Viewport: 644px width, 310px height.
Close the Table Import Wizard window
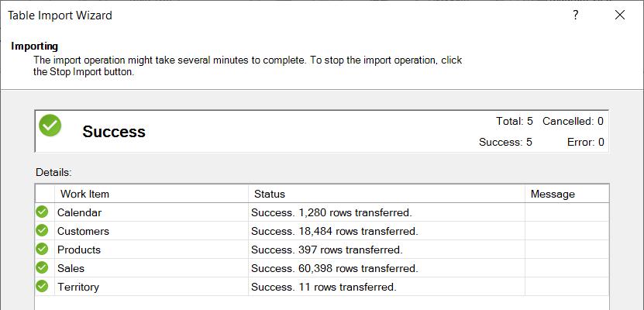point(620,15)
